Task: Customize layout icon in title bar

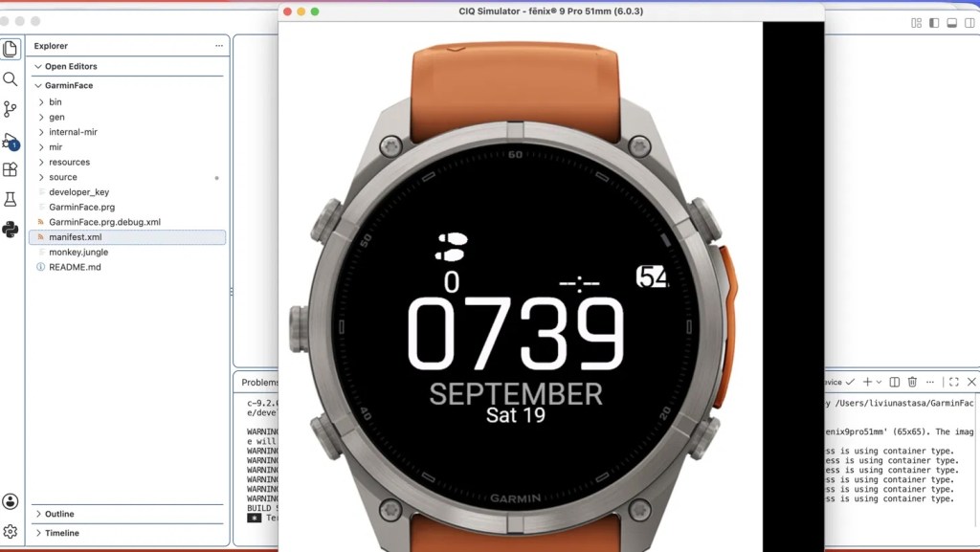Action: (x=916, y=23)
